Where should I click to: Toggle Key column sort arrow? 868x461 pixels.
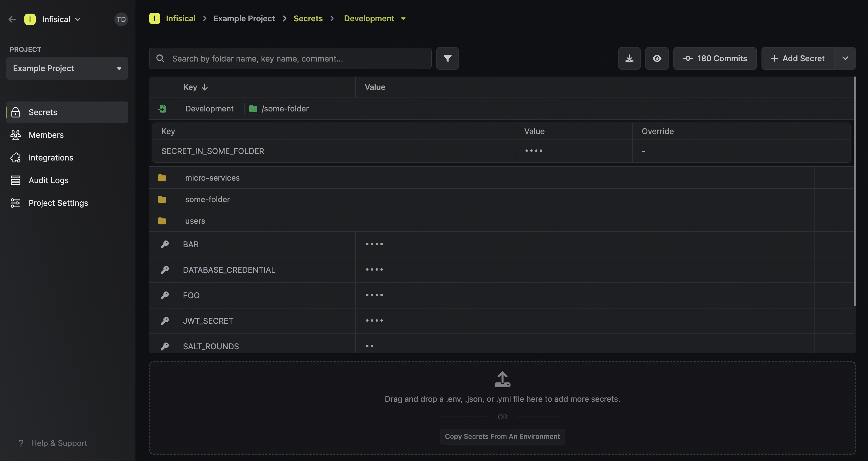205,87
